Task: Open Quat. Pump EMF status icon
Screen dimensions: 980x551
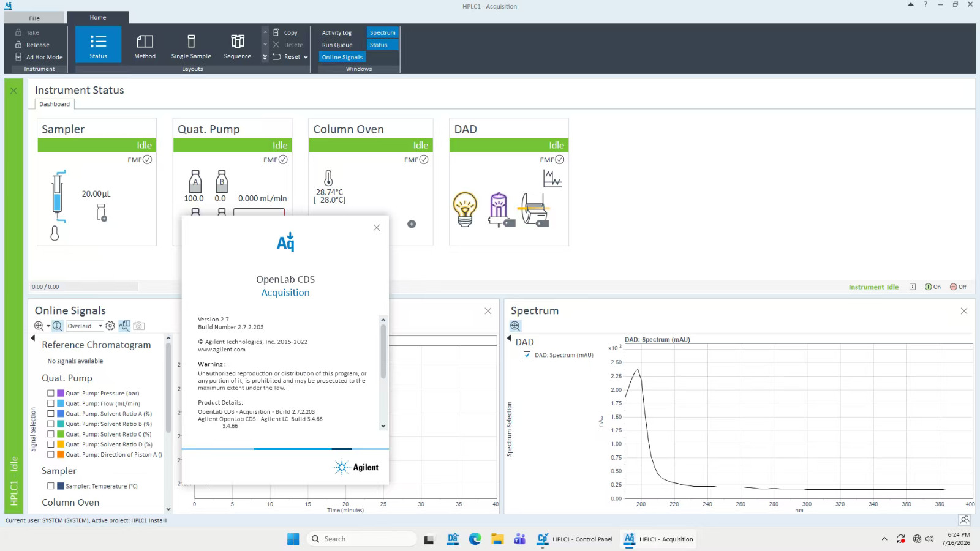Action: click(x=283, y=160)
